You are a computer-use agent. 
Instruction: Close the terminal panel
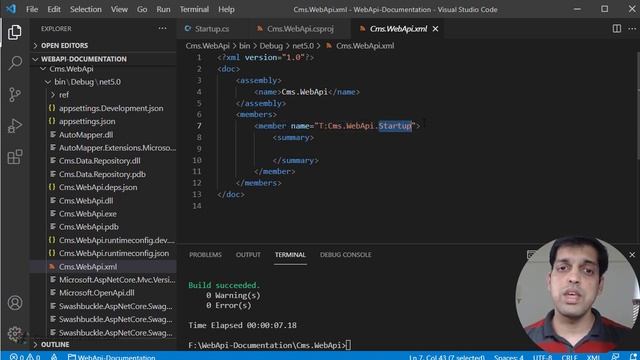pyautogui.click(x=632, y=255)
